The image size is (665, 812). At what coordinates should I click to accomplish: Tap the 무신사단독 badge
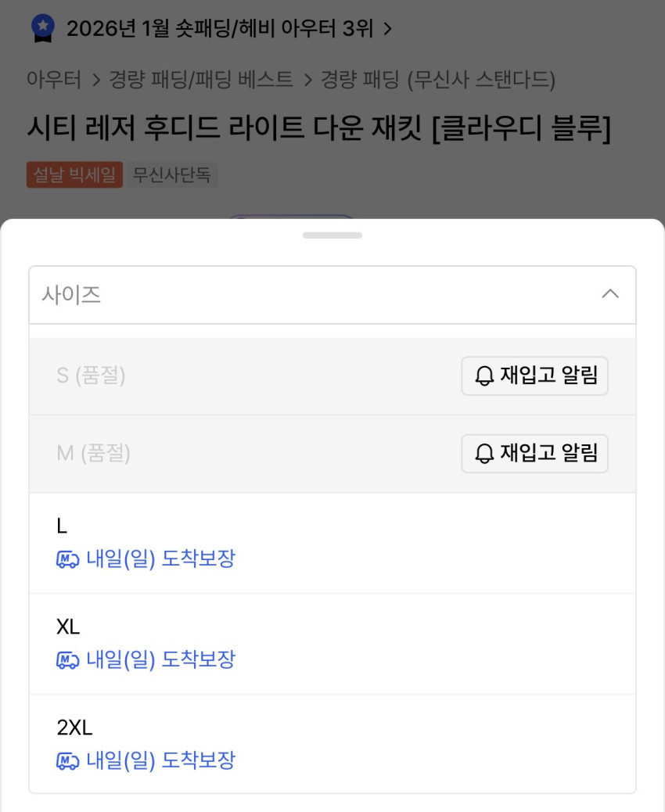tap(172, 174)
